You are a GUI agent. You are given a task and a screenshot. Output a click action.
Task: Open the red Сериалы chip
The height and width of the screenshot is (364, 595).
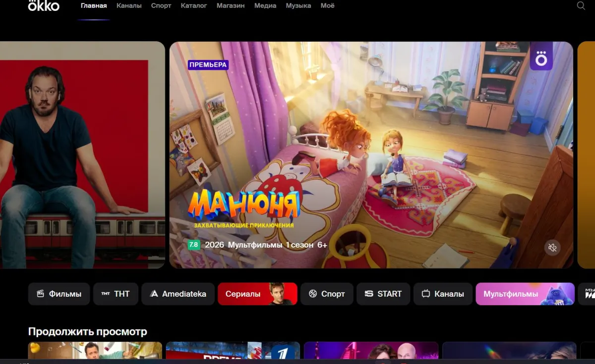point(257,294)
